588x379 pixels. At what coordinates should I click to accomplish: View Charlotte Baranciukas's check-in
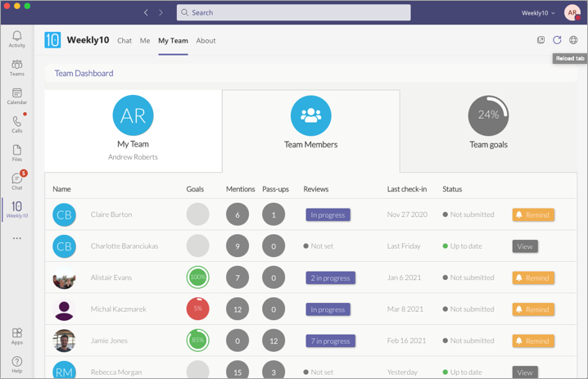coord(525,246)
